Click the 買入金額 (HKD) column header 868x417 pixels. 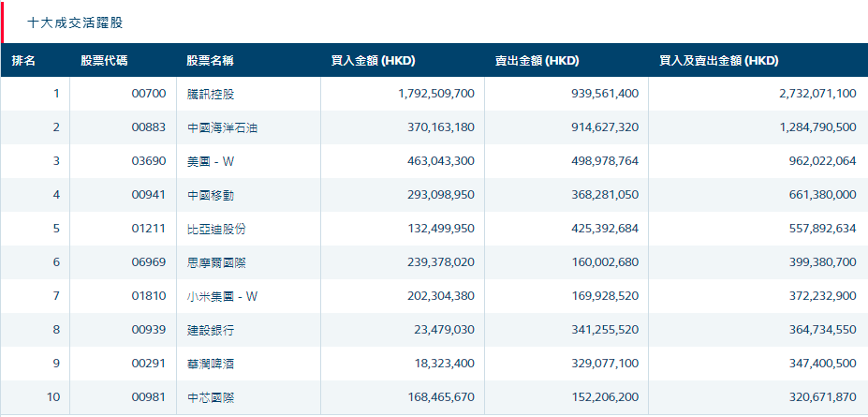pyautogui.click(x=373, y=61)
